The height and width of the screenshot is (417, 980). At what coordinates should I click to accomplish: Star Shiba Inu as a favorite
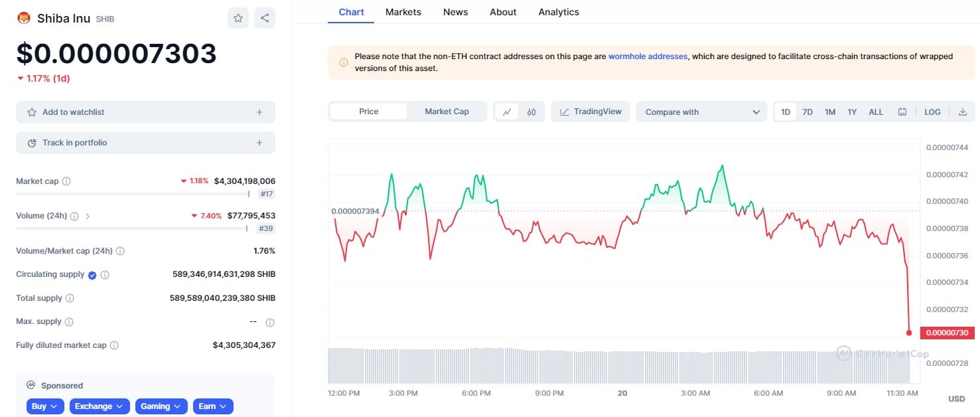click(238, 18)
